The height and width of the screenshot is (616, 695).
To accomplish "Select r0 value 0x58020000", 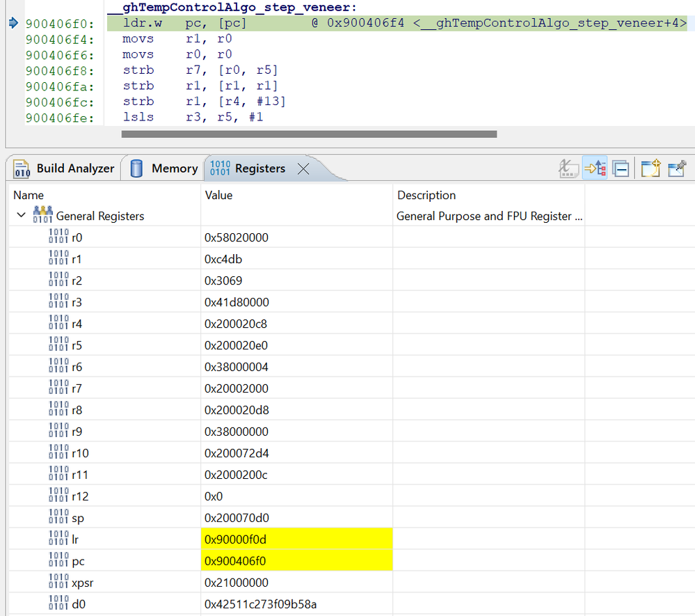I will point(237,238).
